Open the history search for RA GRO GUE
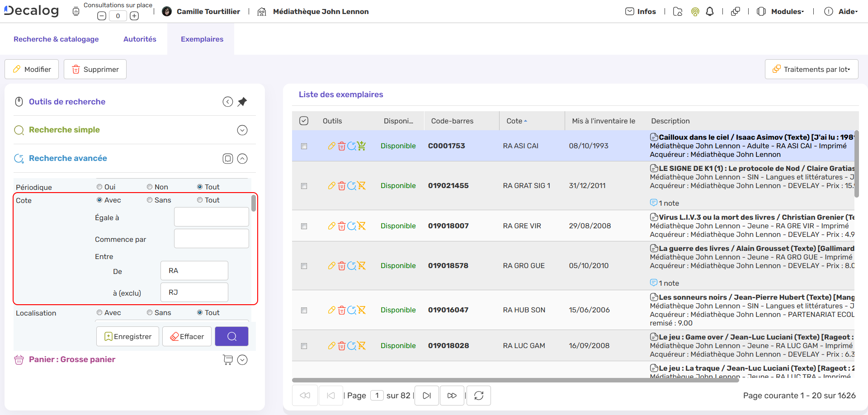Screen dimensions: 868x415 click(352, 266)
